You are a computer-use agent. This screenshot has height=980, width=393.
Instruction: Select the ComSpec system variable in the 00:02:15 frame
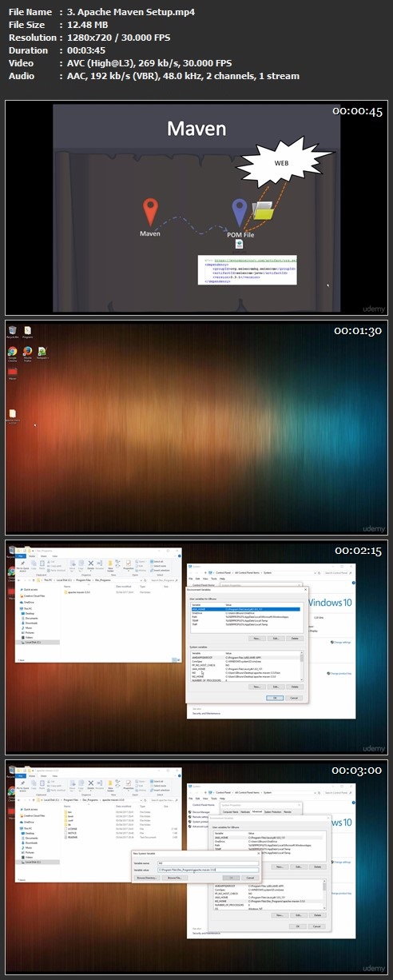click(245, 660)
